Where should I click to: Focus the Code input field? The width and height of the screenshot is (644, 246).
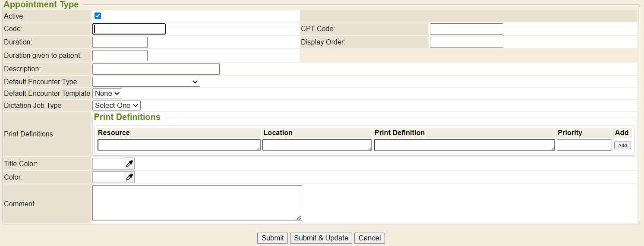pos(129,29)
